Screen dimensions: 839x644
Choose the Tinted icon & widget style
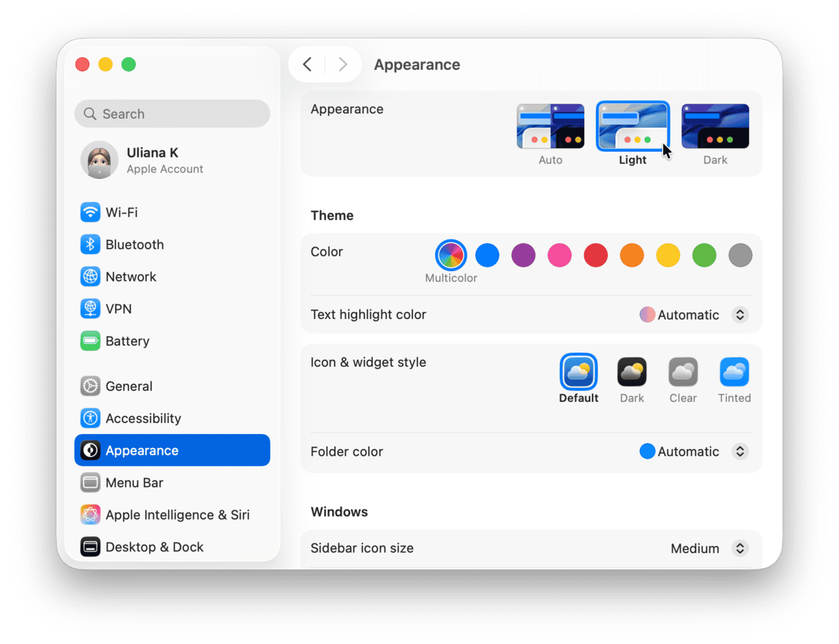click(734, 372)
